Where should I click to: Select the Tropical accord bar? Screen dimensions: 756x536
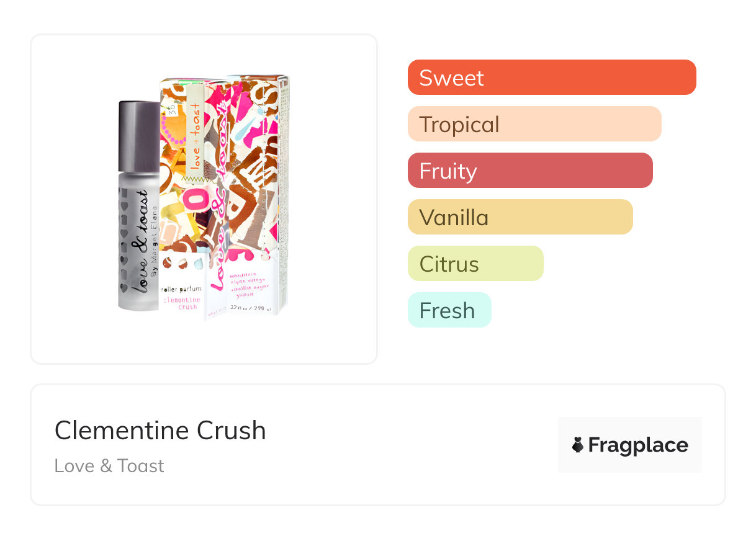pyautogui.click(x=534, y=124)
